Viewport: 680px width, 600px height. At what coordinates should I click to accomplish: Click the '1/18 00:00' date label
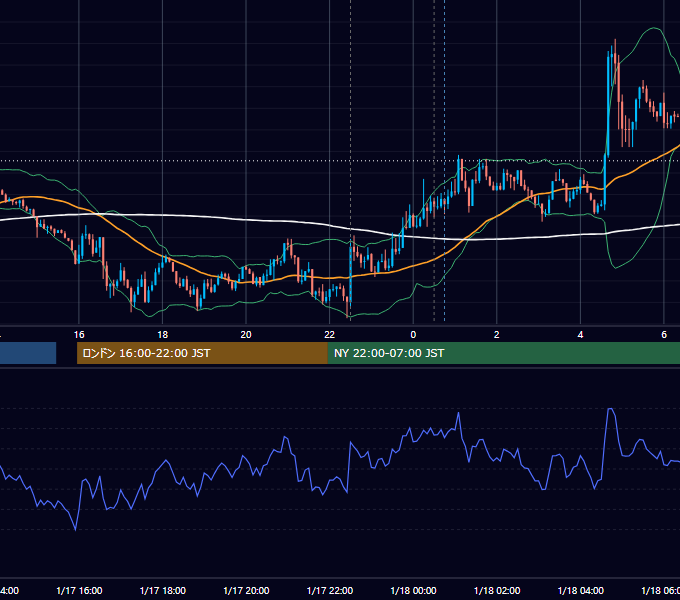[413, 590]
